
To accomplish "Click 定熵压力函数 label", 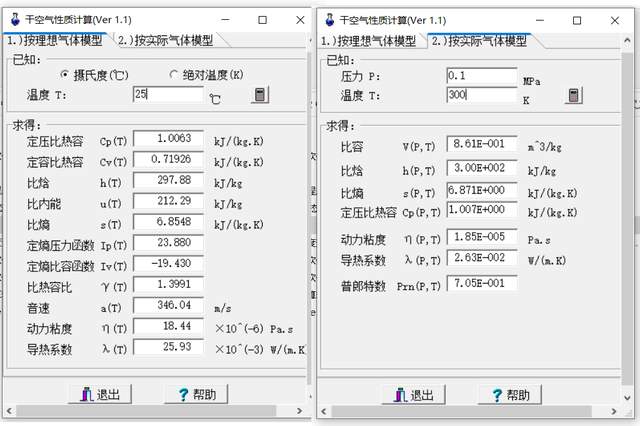I will tap(60, 245).
